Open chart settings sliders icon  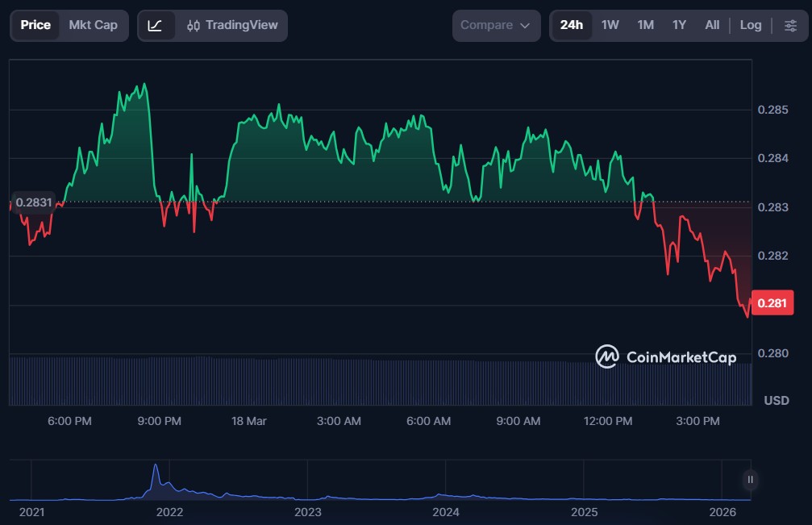coord(789,26)
